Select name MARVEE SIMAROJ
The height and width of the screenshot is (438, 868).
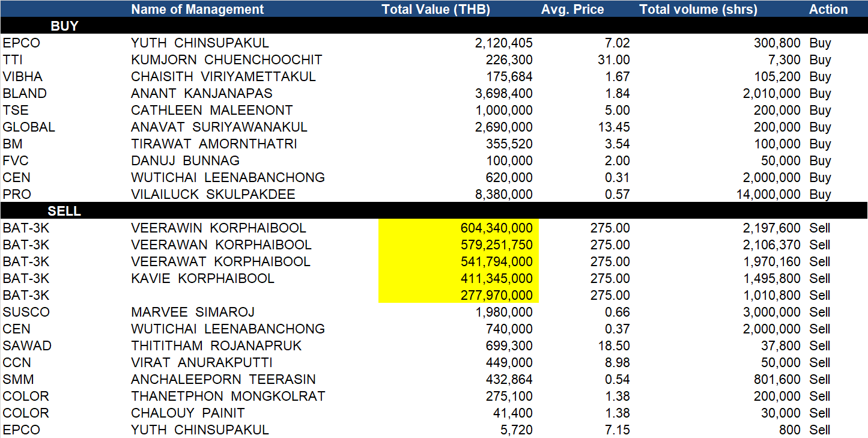pos(193,312)
